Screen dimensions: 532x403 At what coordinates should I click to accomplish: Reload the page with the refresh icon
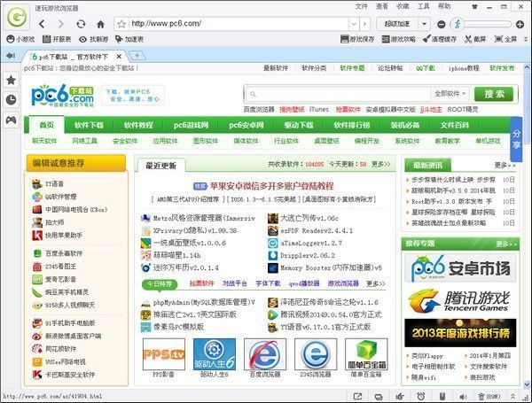point(81,24)
